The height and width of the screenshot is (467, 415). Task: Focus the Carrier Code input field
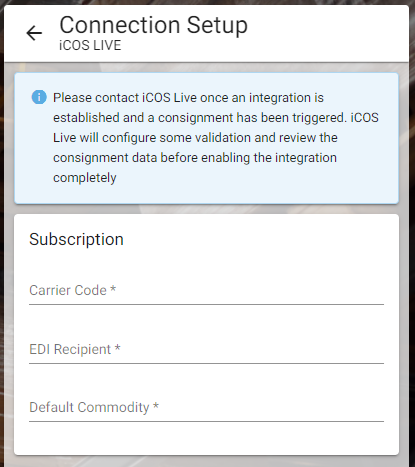click(206, 290)
